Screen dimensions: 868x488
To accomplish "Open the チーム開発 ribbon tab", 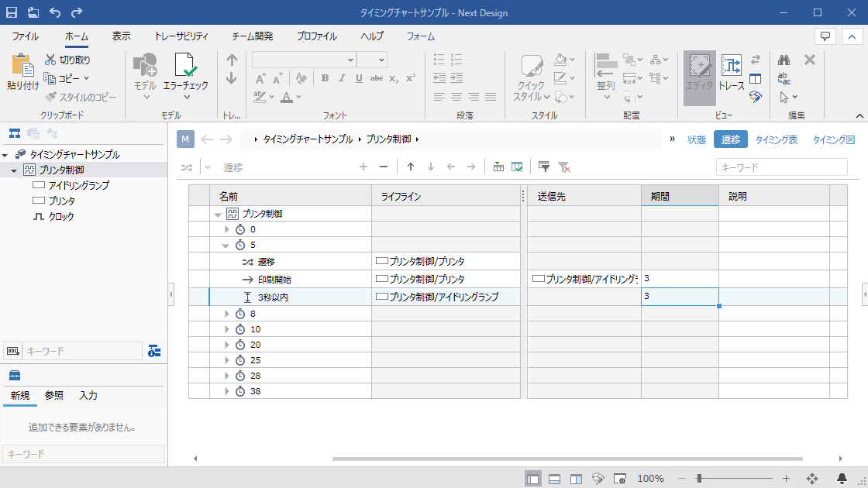I will click(x=252, y=36).
